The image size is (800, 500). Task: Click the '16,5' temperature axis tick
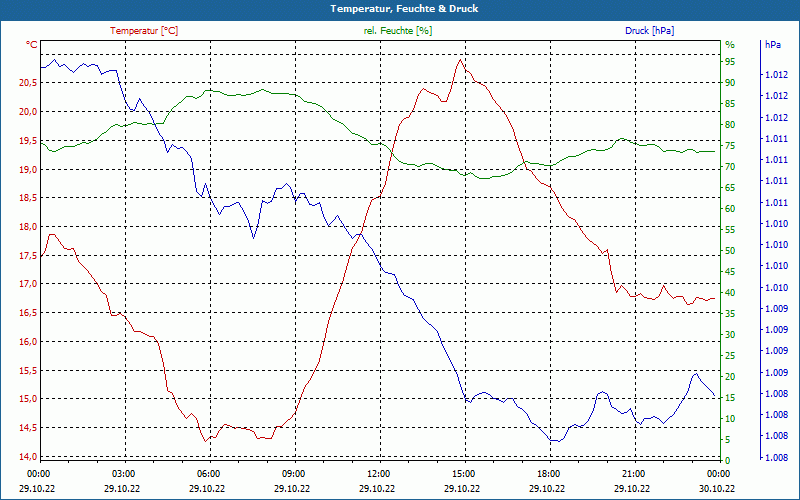(x=28, y=313)
